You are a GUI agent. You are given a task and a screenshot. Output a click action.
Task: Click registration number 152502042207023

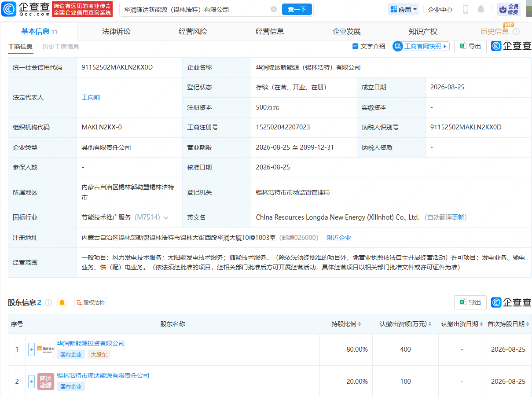pyautogui.click(x=283, y=127)
